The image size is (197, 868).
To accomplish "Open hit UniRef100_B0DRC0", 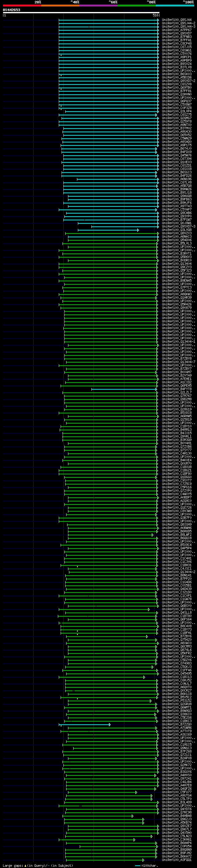I will point(176,260).
